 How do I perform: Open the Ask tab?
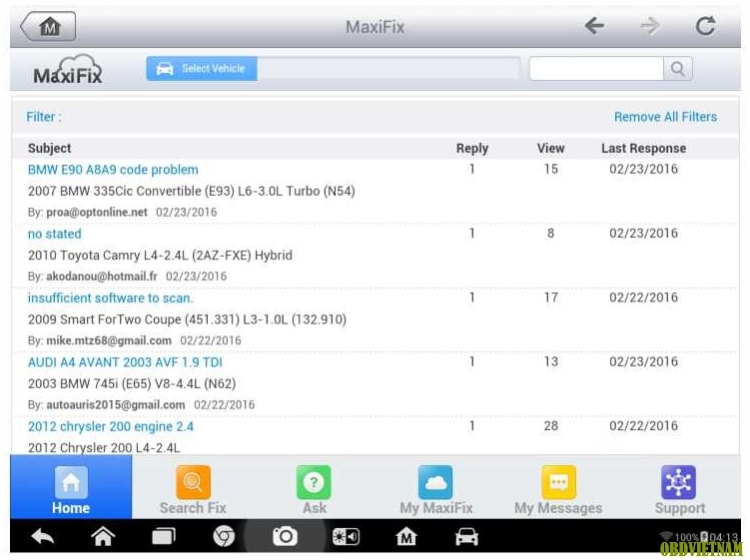click(x=315, y=490)
